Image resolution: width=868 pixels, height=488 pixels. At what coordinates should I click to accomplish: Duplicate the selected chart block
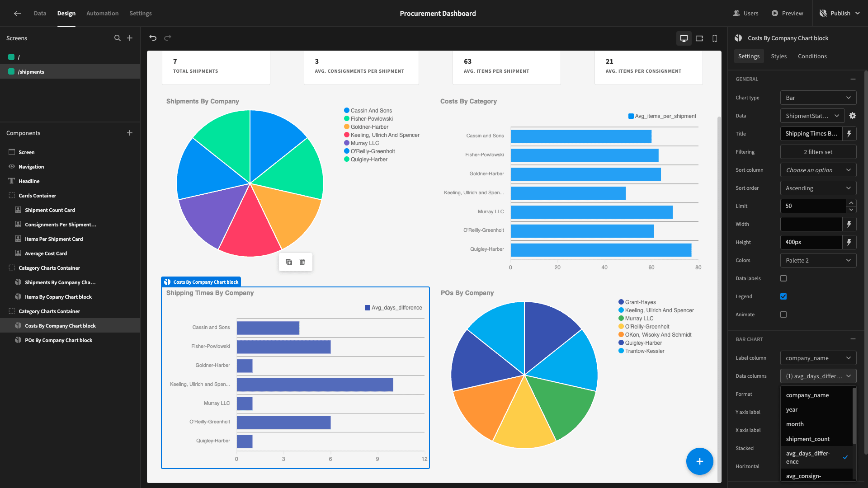click(x=289, y=262)
